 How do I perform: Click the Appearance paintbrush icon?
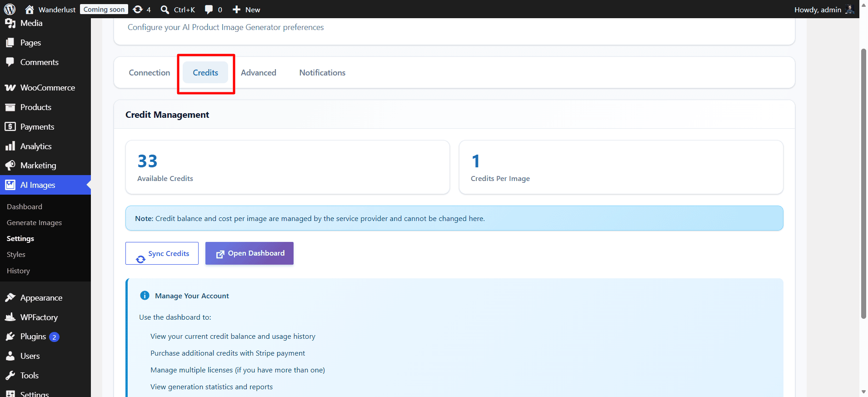tap(10, 297)
